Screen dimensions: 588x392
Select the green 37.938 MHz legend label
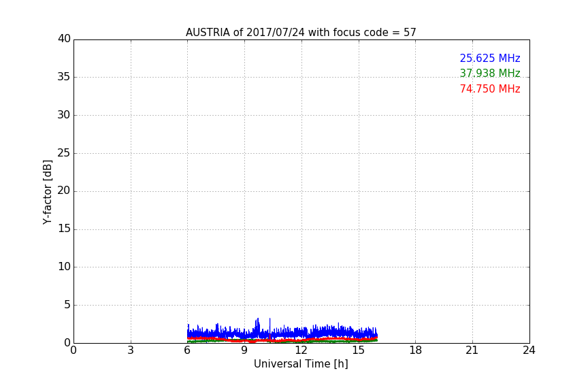pos(490,73)
